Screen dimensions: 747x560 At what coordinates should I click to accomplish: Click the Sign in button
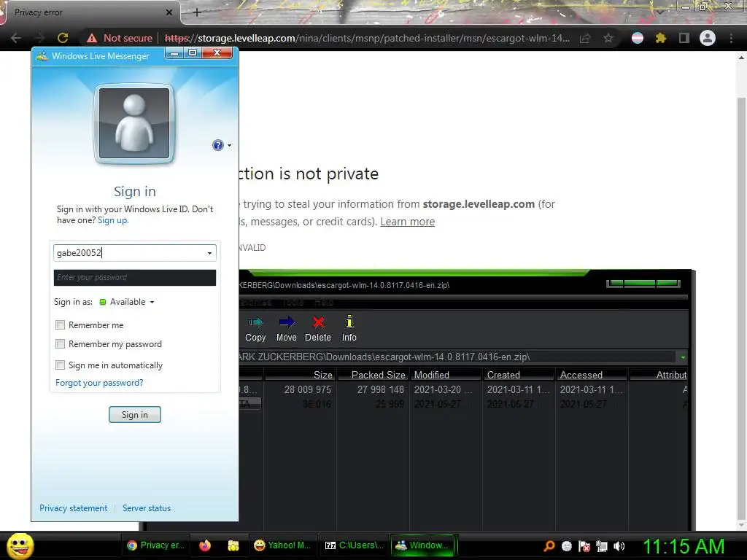[x=135, y=415]
